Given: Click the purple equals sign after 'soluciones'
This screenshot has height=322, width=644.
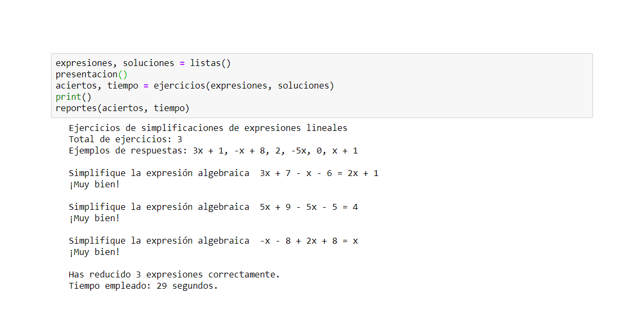Looking at the screenshot, I should pyautogui.click(x=182, y=63).
